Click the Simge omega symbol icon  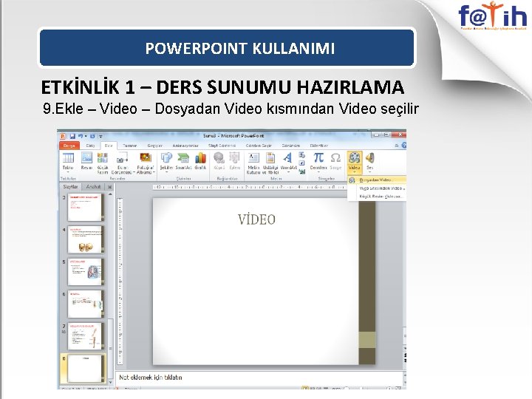click(x=335, y=158)
